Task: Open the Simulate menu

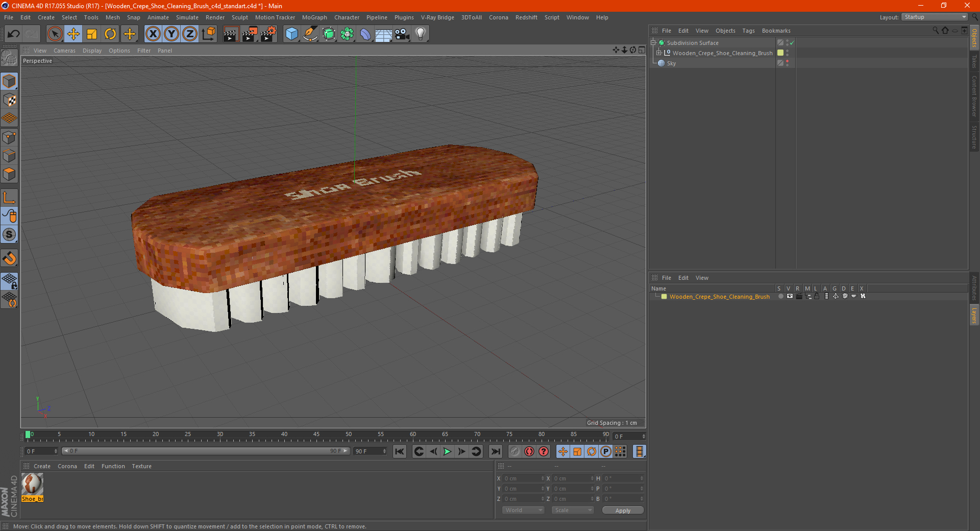Action: (x=187, y=17)
